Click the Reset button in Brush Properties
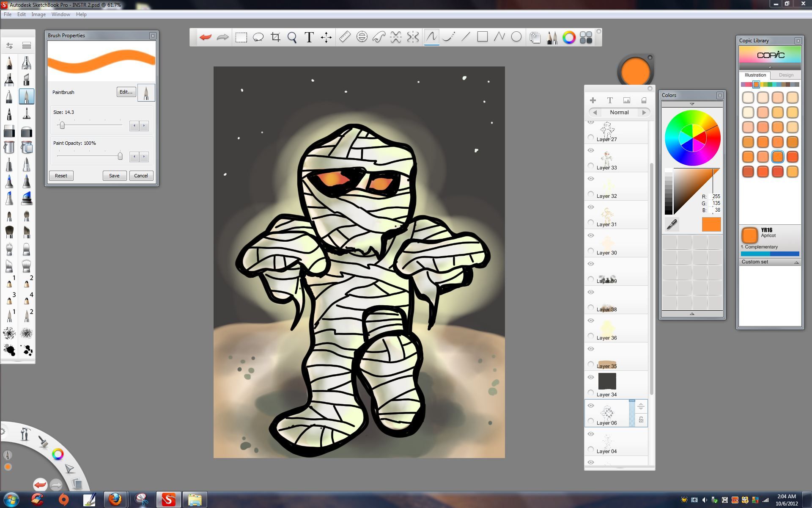Viewport: 812px width, 508px height. pos(61,175)
